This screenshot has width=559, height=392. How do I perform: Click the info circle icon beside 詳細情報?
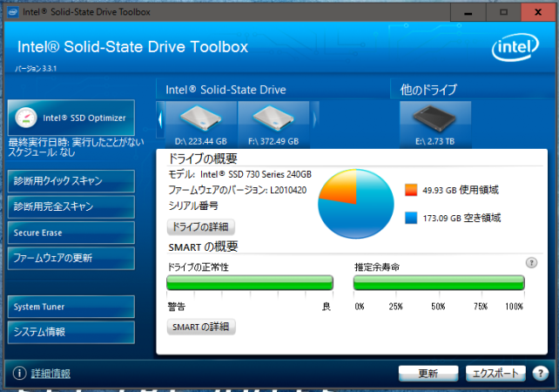(x=20, y=374)
